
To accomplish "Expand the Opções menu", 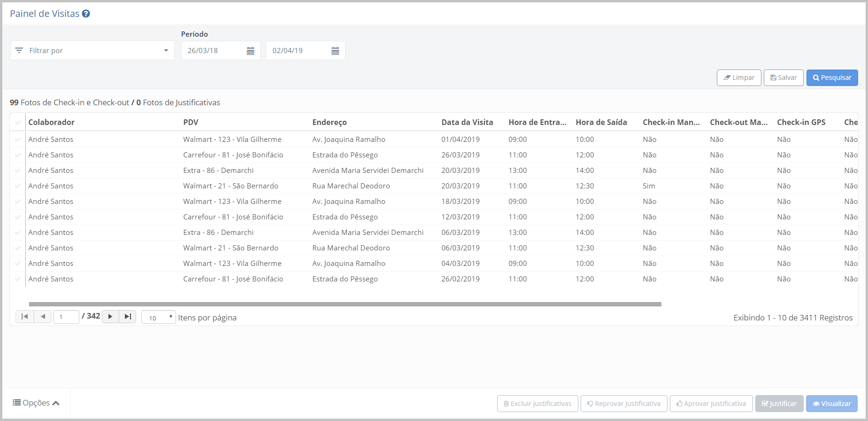I will pos(36,403).
